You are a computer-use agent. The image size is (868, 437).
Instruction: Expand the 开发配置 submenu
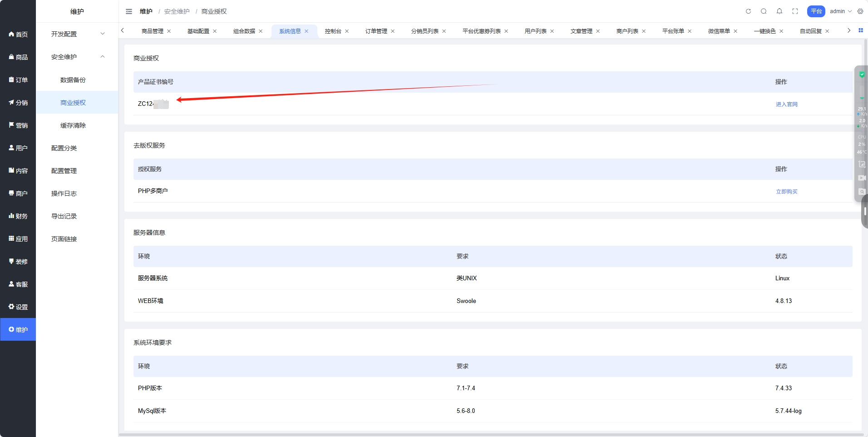(77, 34)
